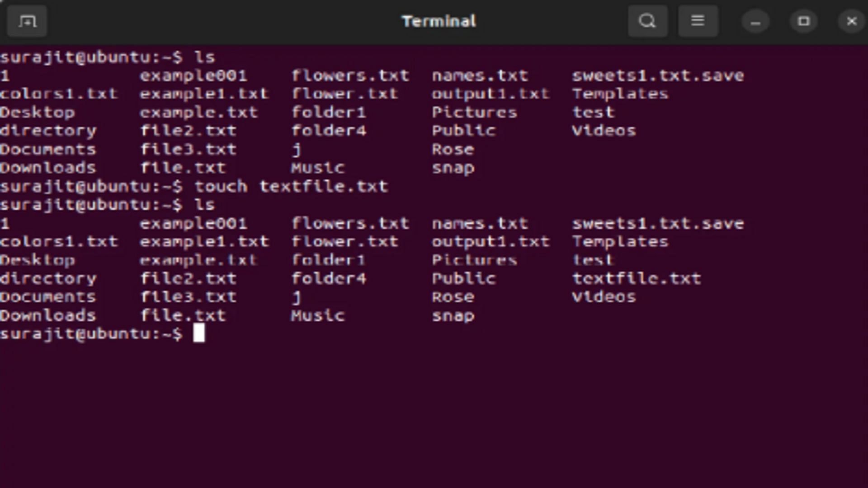Click the restore down button in title bar
The height and width of the screenshot is (488, 868).
pyautogui.click(x=804, y=21)
